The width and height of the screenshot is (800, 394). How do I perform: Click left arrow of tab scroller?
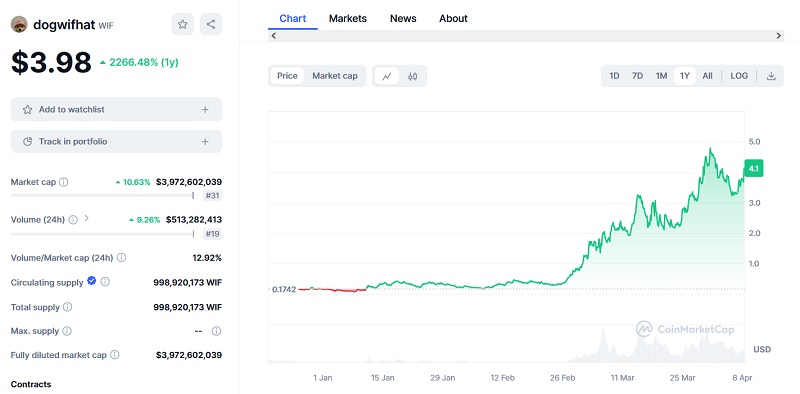(x=273, y=36)
